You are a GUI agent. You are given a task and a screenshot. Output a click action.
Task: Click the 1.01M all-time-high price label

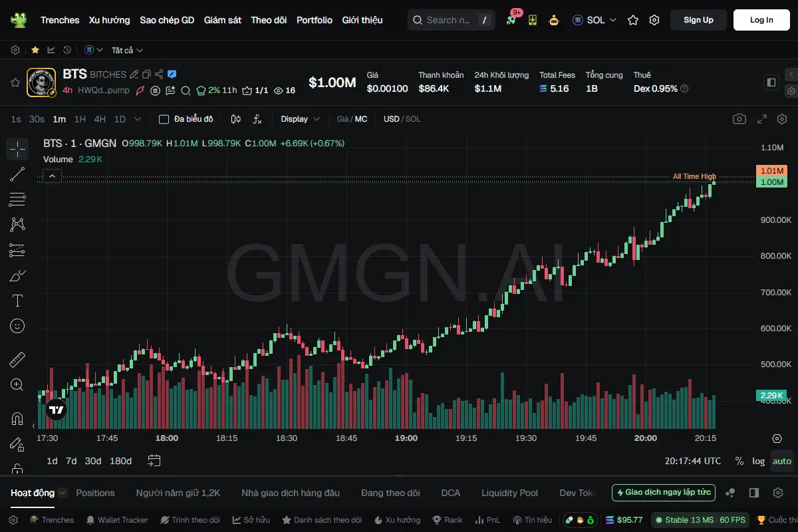[x=772, y=171]
